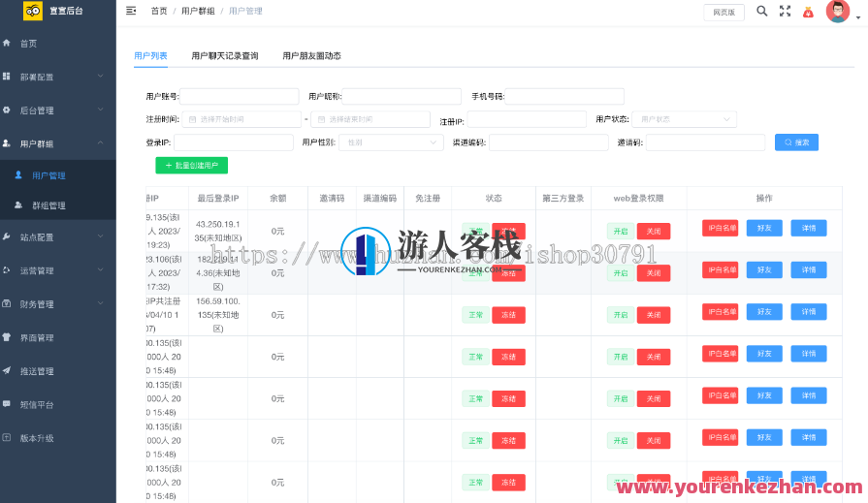Image resolution: width=868 pixels, height=503 pixels.
Task: Open the dropdown caret beside the avatar
Action: 858,17
